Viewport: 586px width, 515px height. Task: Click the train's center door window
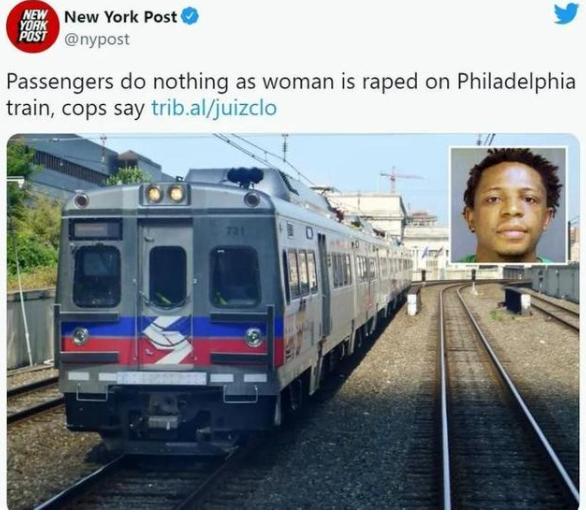[x=168, y=277]
